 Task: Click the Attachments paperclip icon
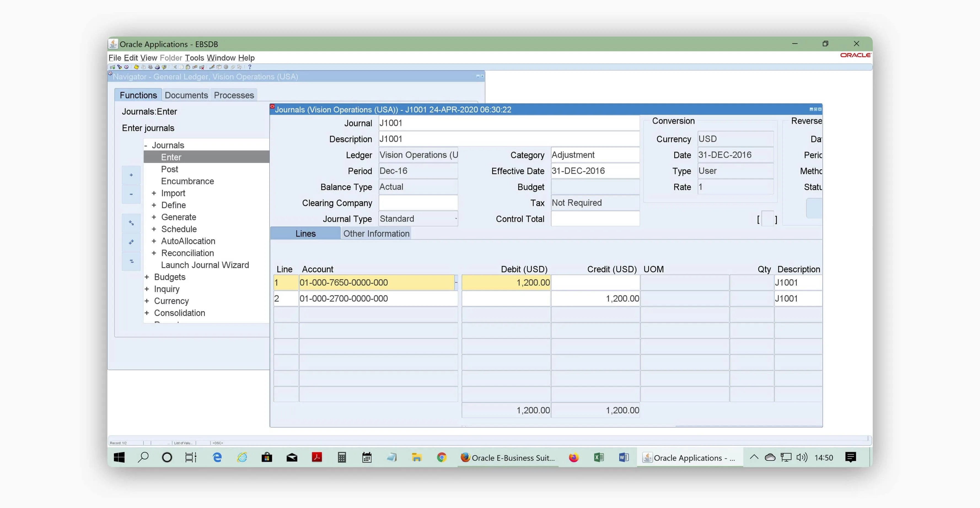[233, 67]
